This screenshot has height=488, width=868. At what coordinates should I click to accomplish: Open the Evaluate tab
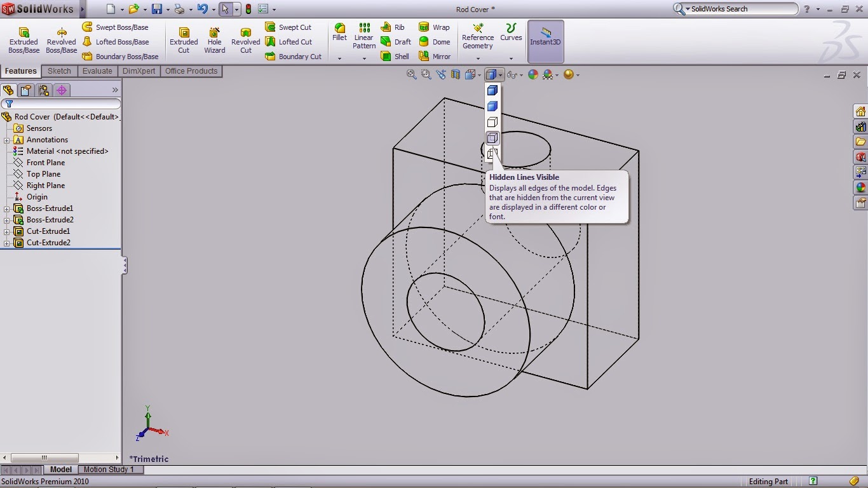97,71
